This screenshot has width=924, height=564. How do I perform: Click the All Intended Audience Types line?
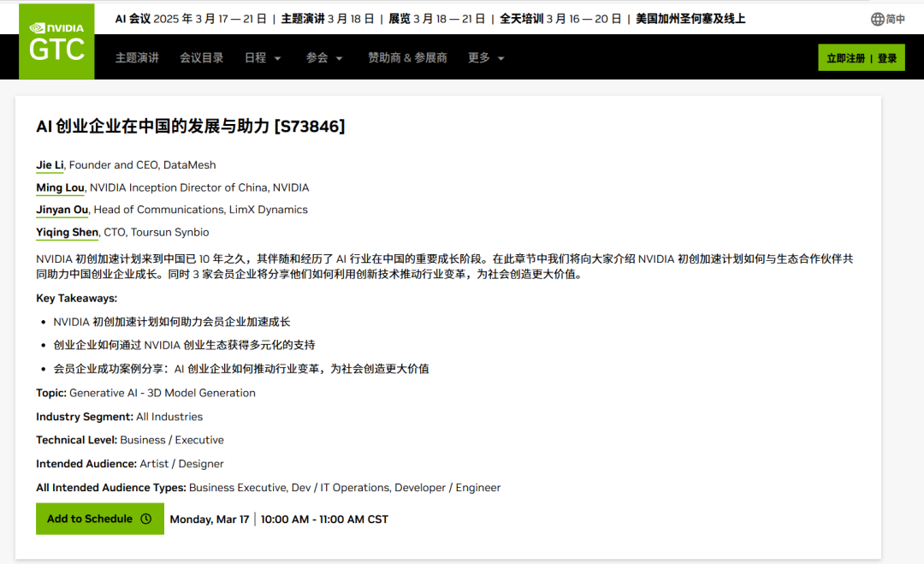(x=268, y=487)
